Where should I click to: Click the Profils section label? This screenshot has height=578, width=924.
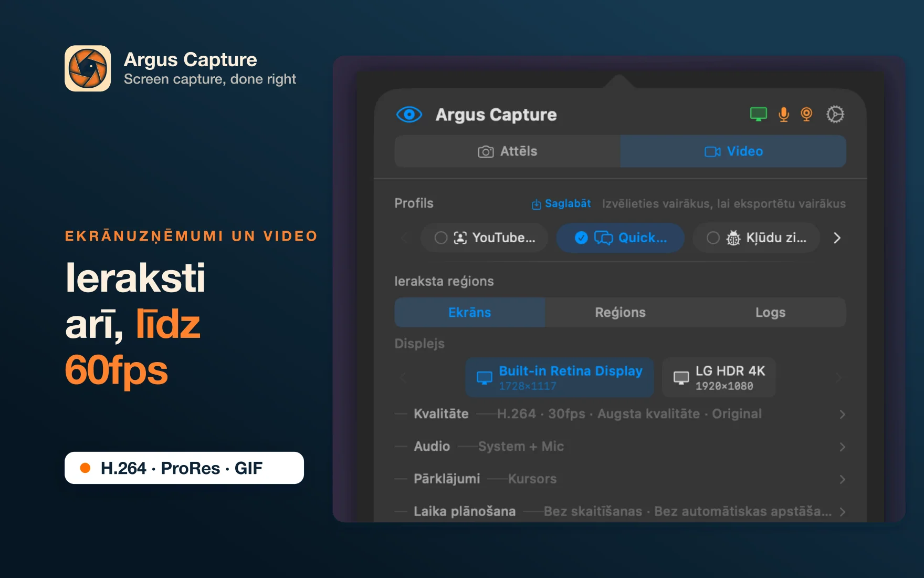click(414, 203)
